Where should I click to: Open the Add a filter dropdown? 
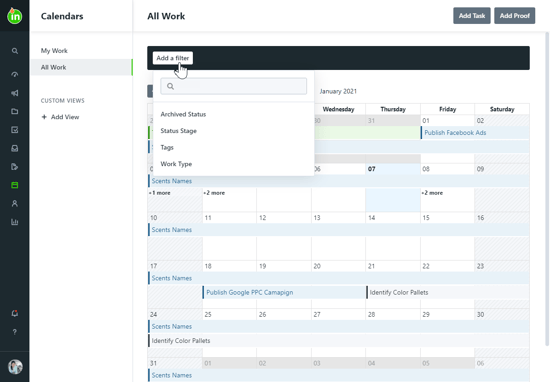tap(173, 58)
